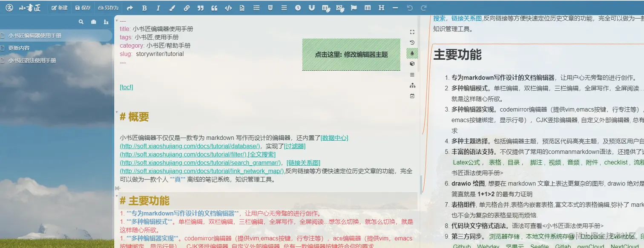
Task: Click the HTML5 shield icon in toolbar
Action: point(270,8)
